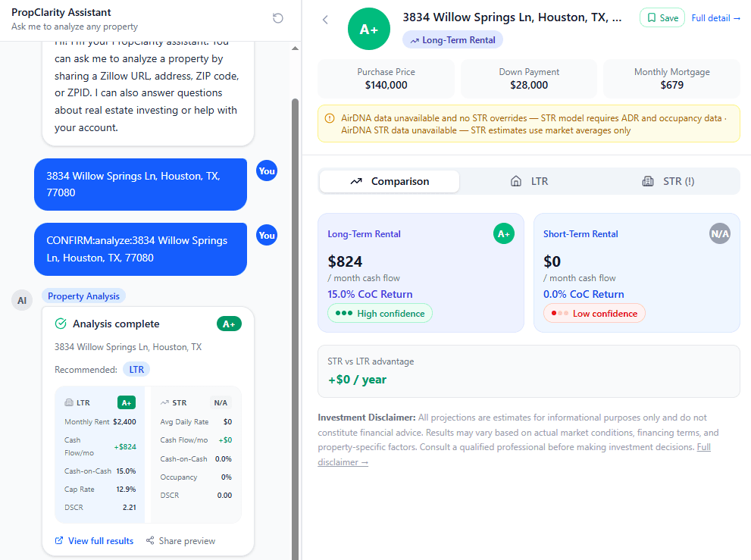The height and width of the screenshot is (560, 751).
Task: Click the green A+ grade circle
Action: coord(369,29)
